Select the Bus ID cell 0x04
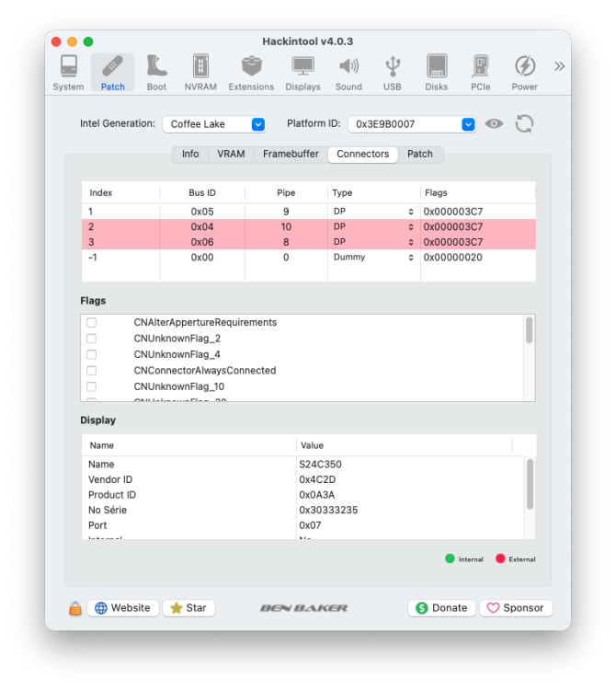 point(202,226)
